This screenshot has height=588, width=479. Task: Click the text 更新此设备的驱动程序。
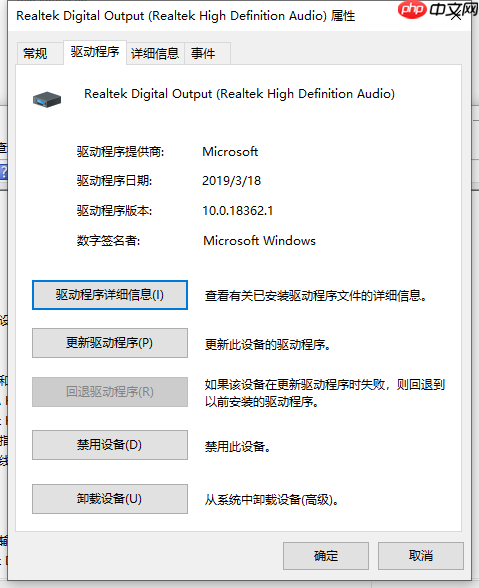(x=267, y=345)
